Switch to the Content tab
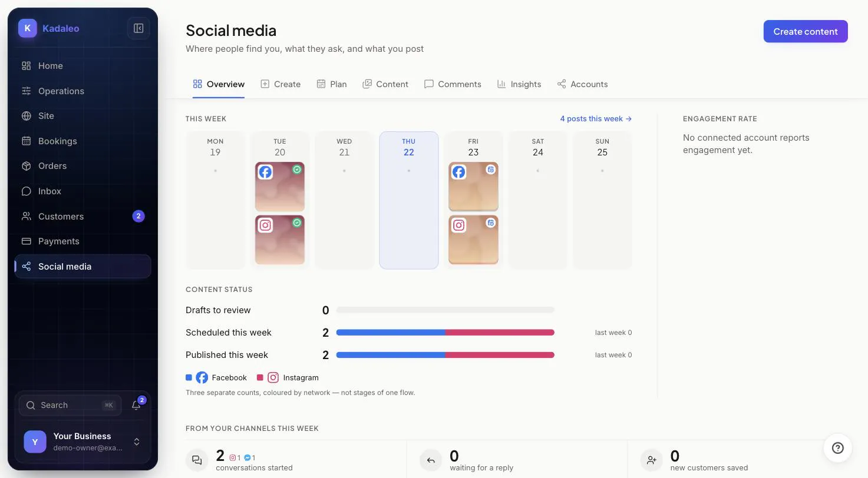The image size is (868, 478). coord(385,84)
